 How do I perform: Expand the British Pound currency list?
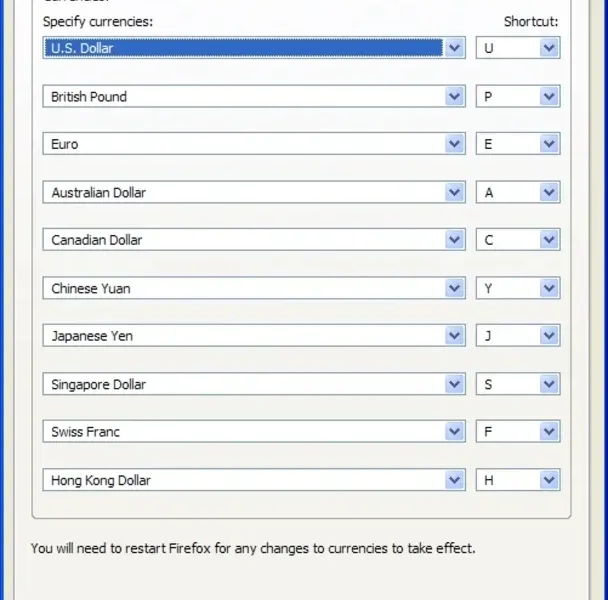coord(455,96)
